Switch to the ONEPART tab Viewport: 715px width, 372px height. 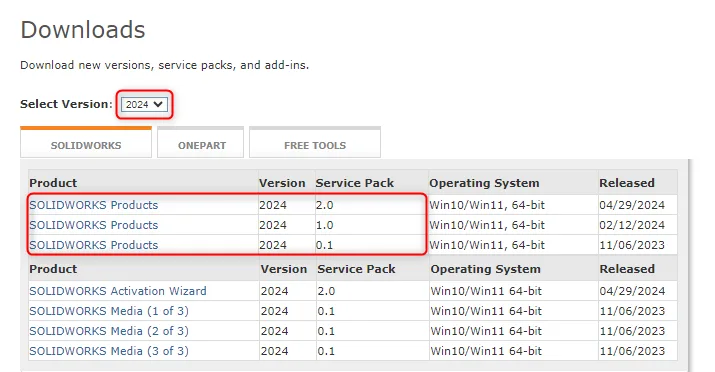coord(201,143)
